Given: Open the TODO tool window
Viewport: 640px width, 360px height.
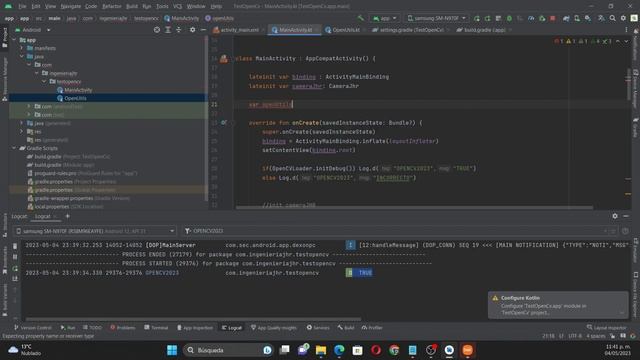Looking at the screenshot, I should click(92, 327).
